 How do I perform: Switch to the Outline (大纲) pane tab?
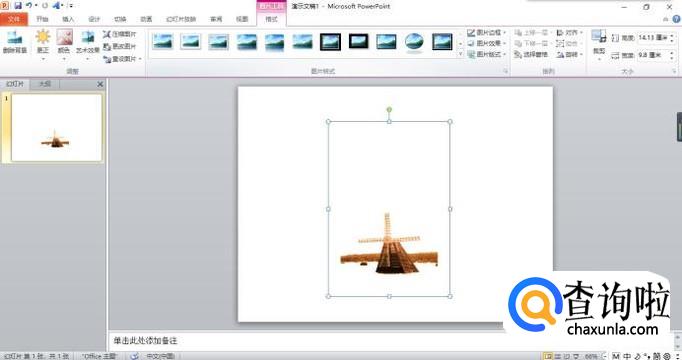45,84
